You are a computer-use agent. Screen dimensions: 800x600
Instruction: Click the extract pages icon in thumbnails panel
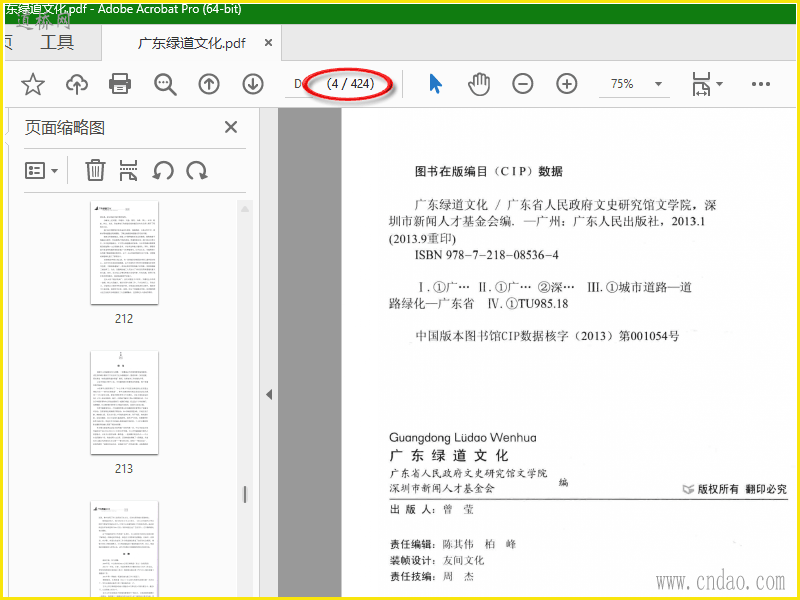(128, 170)
